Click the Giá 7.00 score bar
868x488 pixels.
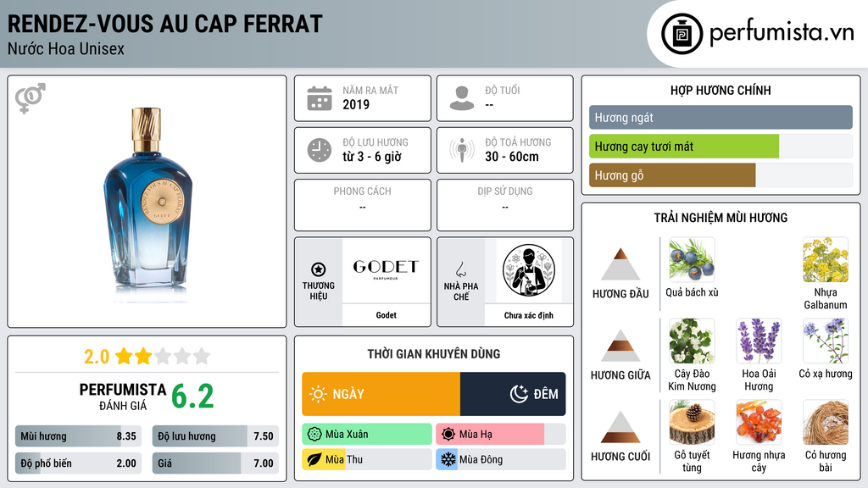(215, 463)
